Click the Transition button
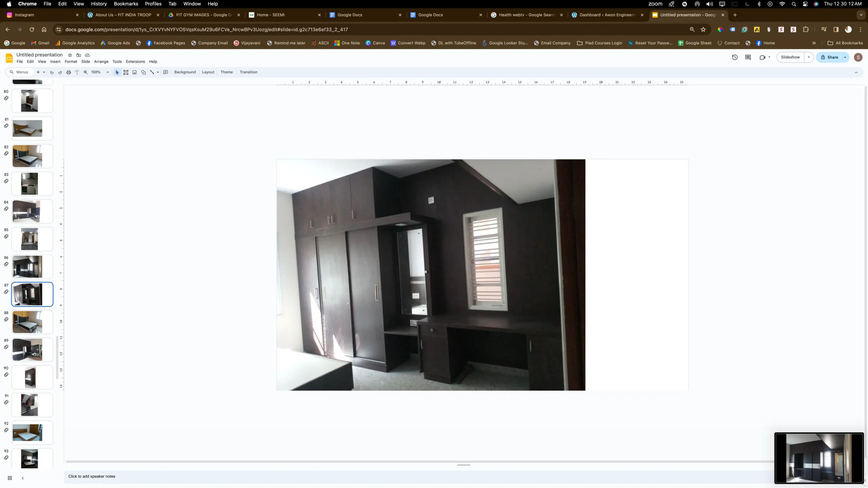 click(x=248, y=72)
